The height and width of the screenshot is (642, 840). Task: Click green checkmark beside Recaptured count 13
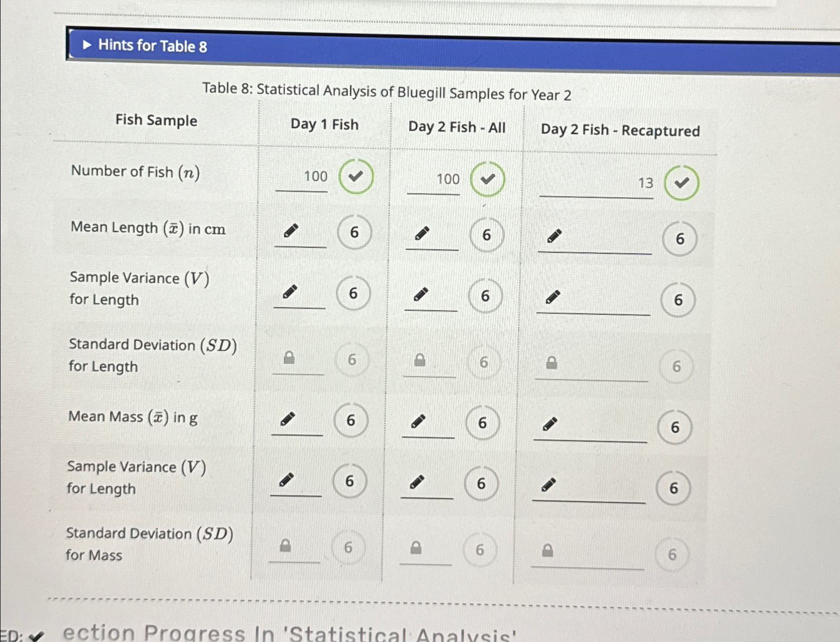[x=681, y=183]
